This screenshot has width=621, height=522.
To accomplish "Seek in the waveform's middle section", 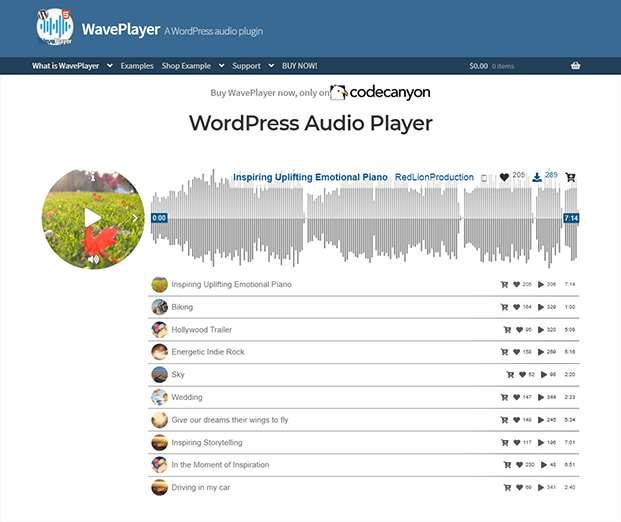I will point(364,218).
